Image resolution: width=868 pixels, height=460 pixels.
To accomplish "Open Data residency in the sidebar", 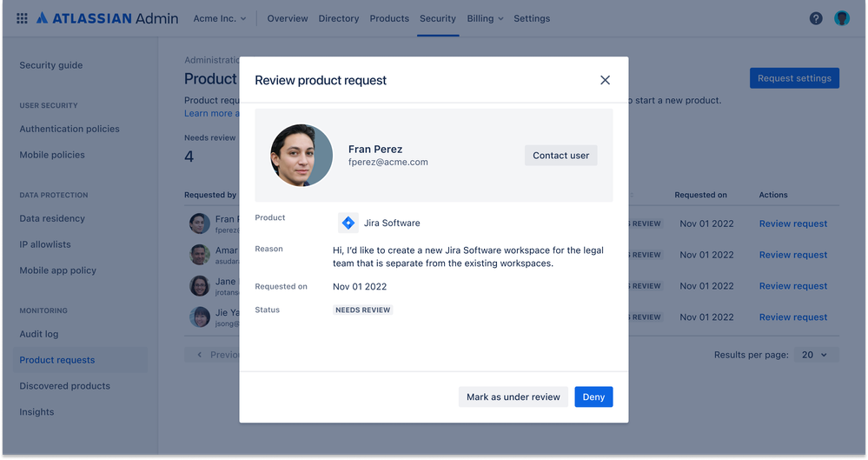I will 52,218.
